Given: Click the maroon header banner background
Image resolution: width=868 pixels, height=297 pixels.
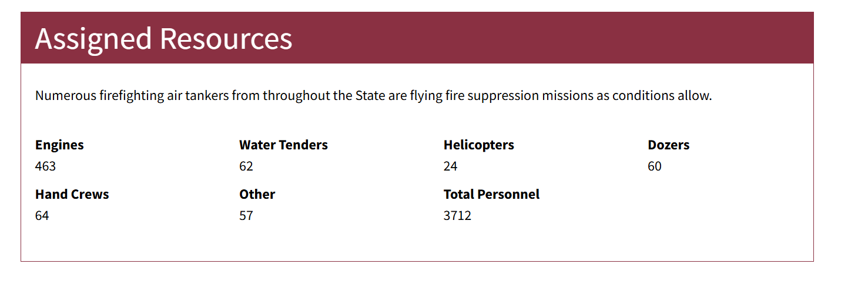Looking at the screenshot, I should coord(552,38).
